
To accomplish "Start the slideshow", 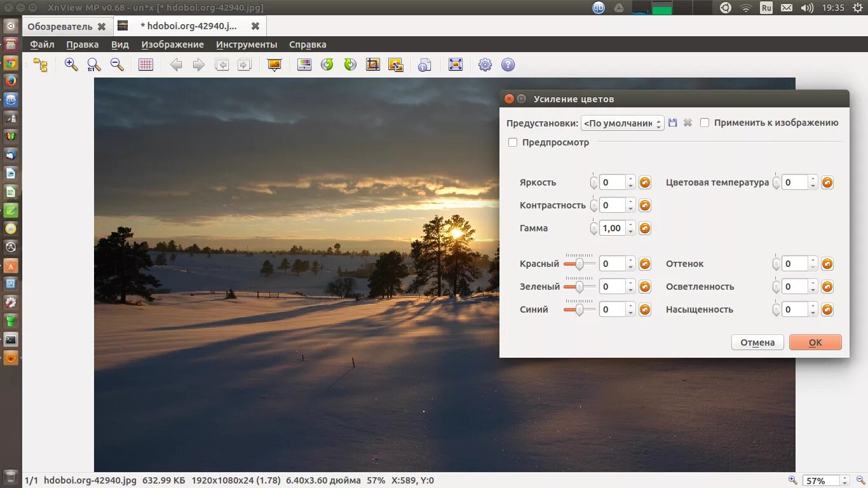I will (x=273, y=64).
